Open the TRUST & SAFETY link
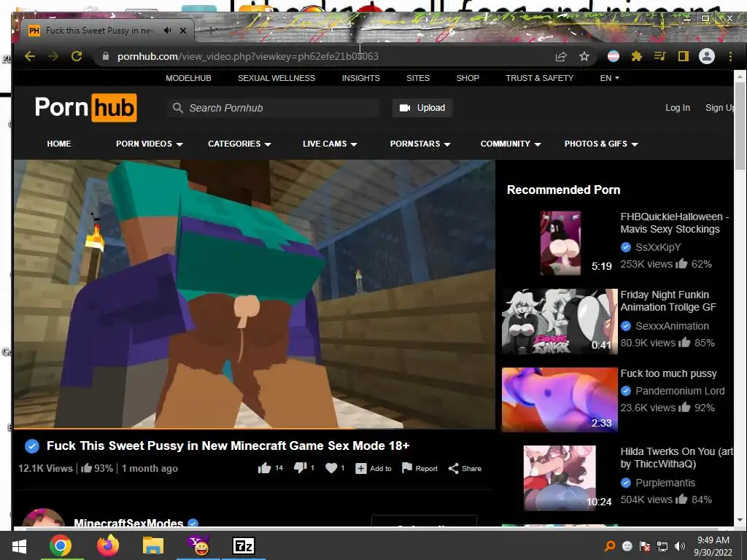The height and width of the screenshot is (560, 747). [x=539, y=78]
